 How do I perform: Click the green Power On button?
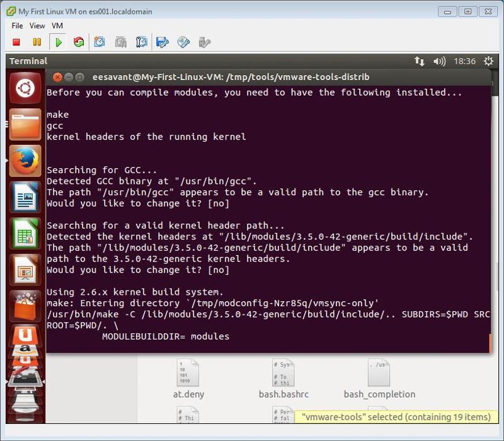pyautogui.click(x=58, y=42)
